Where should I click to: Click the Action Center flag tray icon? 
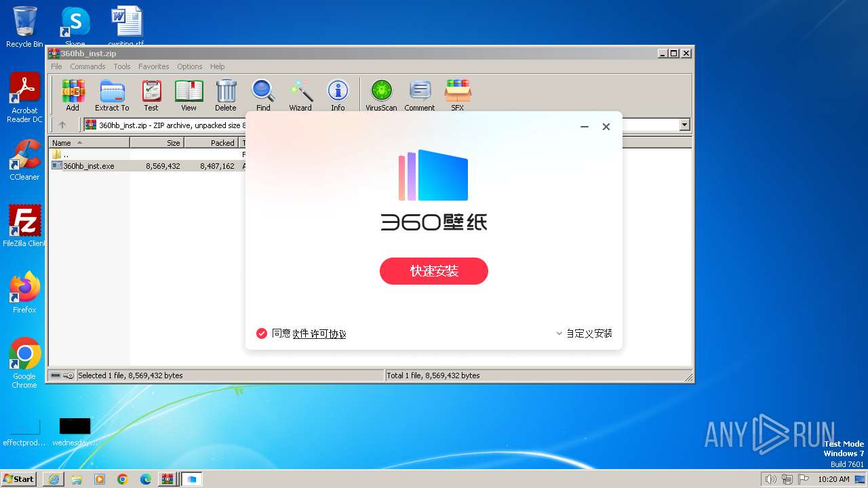pyautogui.click(x=804, y=479)
